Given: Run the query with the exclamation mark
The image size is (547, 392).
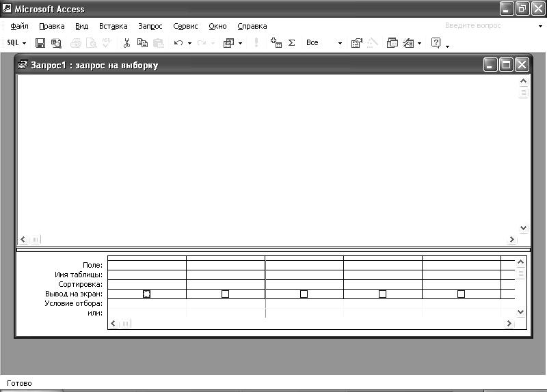Looking at the screenshot, I should [x=256, y=42].
